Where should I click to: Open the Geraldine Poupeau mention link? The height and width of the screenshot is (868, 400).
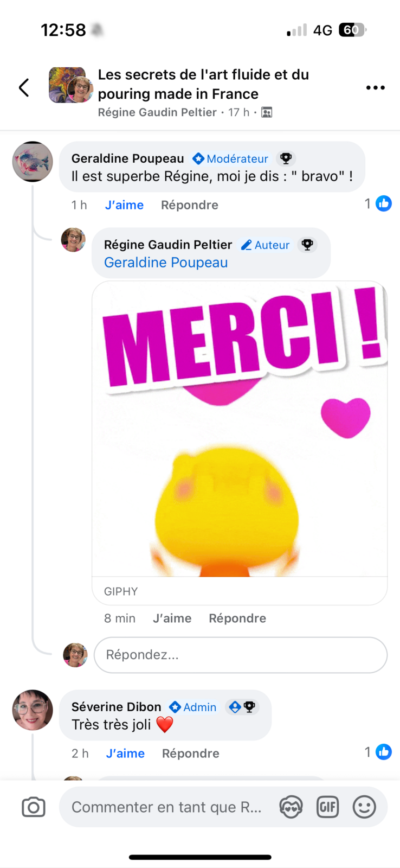166,263
